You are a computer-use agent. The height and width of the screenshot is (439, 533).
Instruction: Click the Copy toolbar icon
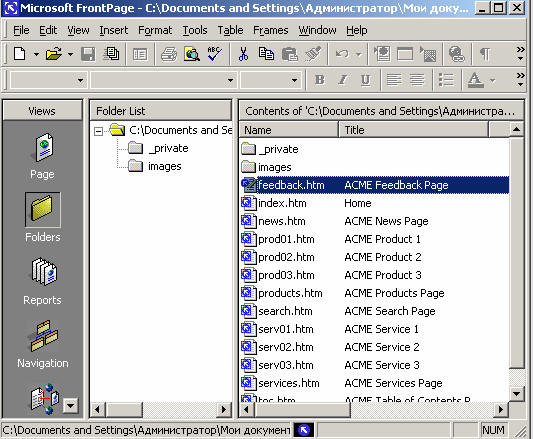point(266,54)
